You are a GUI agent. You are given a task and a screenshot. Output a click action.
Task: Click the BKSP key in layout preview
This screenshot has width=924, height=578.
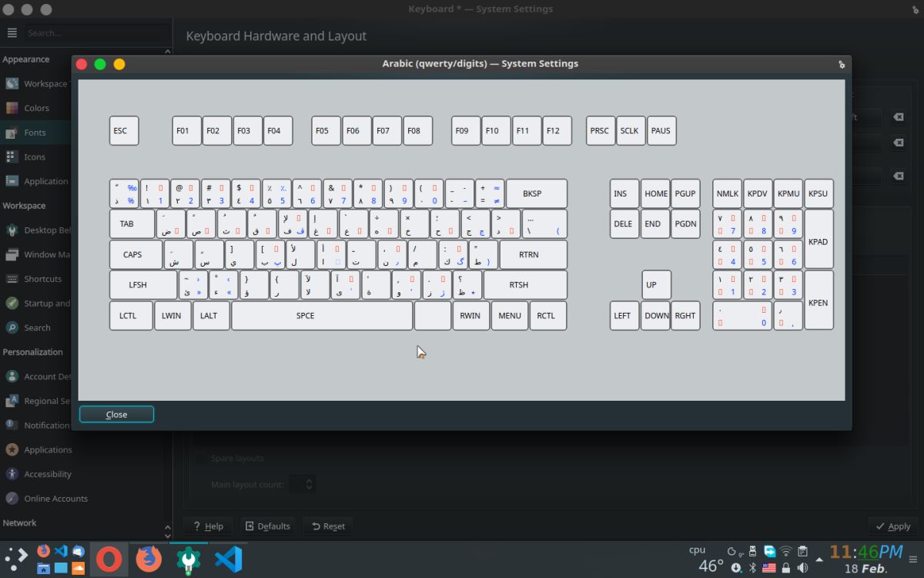(x=537, y=193)
